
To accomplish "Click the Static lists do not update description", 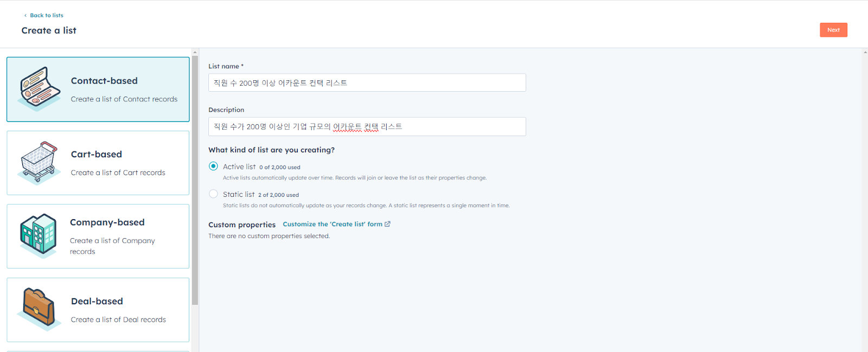I will [x=366, y=206].
